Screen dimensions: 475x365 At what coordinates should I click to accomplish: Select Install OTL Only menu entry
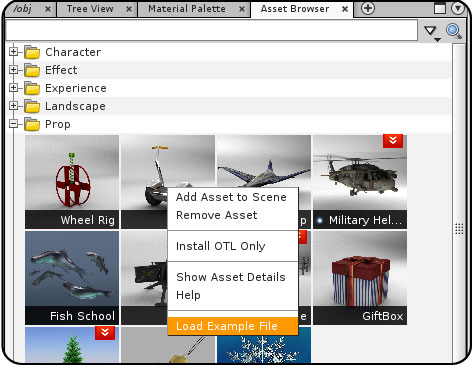coord(220,246)
